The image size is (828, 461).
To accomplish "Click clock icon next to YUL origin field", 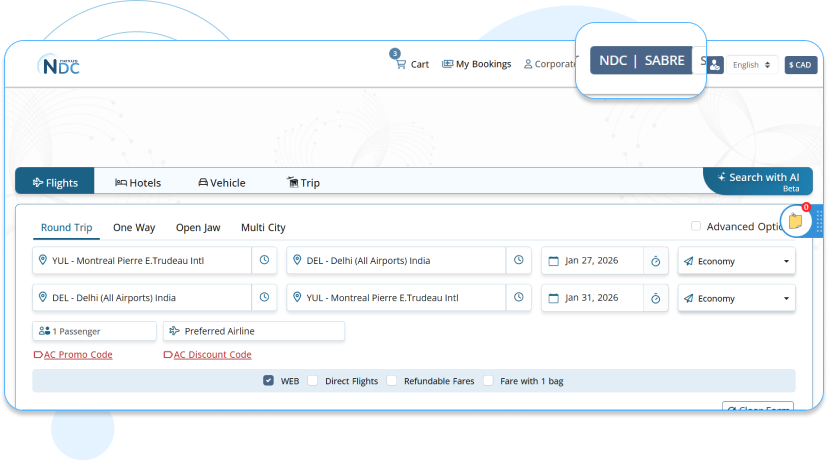I will (264, 261).
